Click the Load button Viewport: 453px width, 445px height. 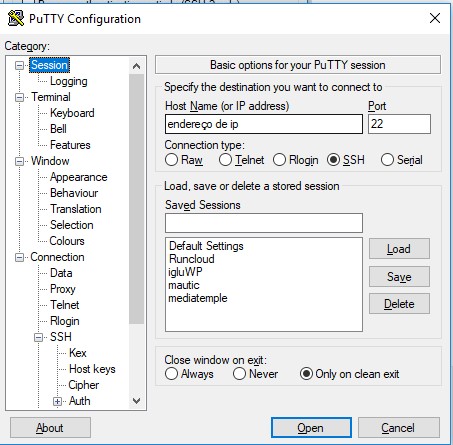pos(399,249)
